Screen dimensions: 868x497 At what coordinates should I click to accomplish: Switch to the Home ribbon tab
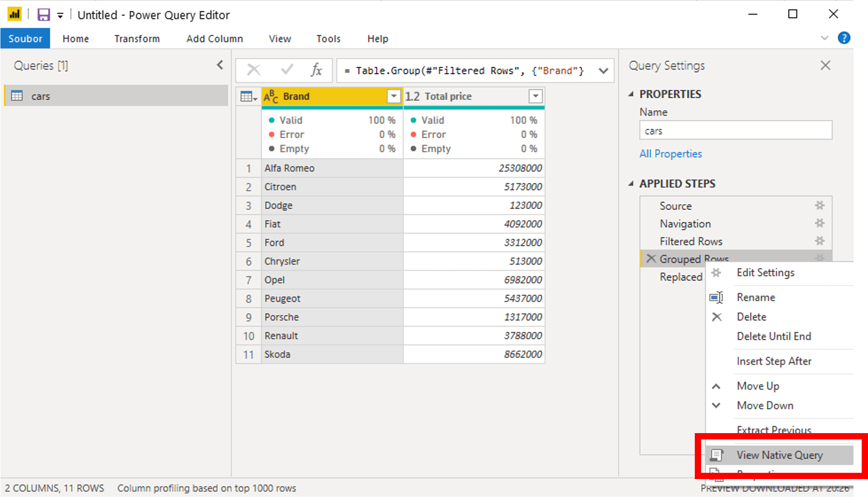point(75,39)
